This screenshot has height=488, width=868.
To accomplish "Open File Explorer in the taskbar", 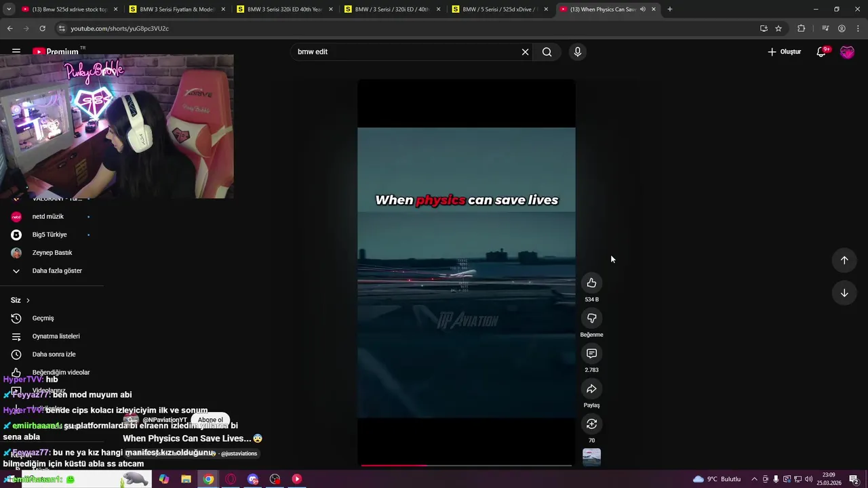I will (186, 479).
